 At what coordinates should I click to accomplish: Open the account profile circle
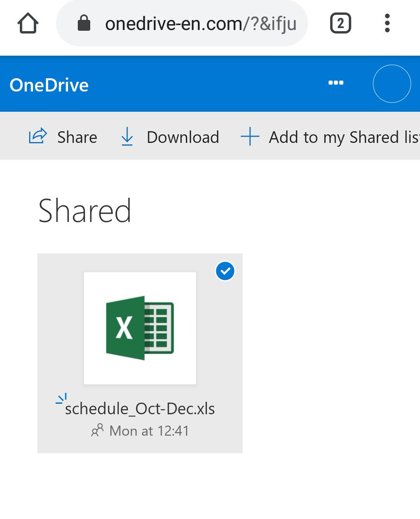(391, 83)
